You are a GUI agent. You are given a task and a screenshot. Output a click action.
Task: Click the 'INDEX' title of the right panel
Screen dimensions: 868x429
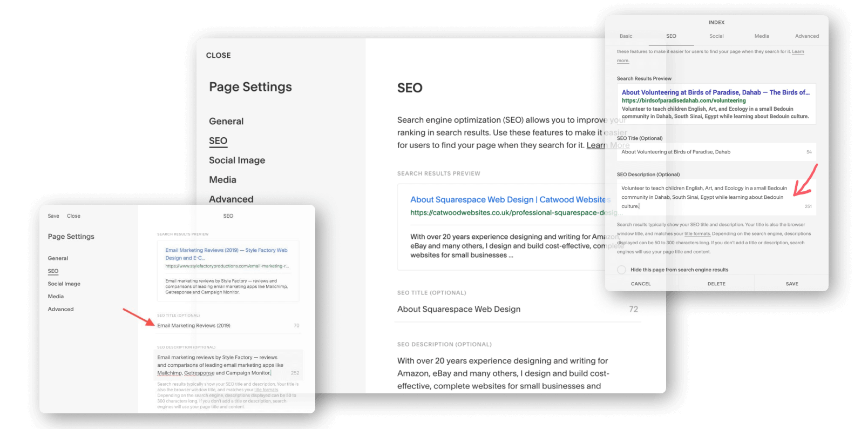716,22
